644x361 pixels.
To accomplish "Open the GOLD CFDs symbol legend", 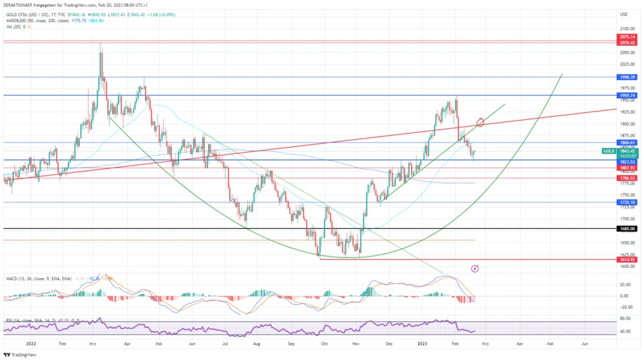I will click(32, 13).
